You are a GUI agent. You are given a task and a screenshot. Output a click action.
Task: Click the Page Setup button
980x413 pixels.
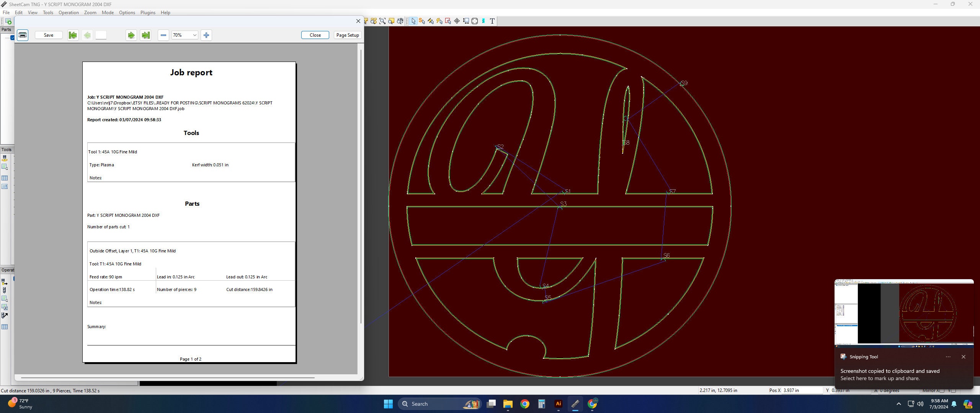[x=347, y=35]
